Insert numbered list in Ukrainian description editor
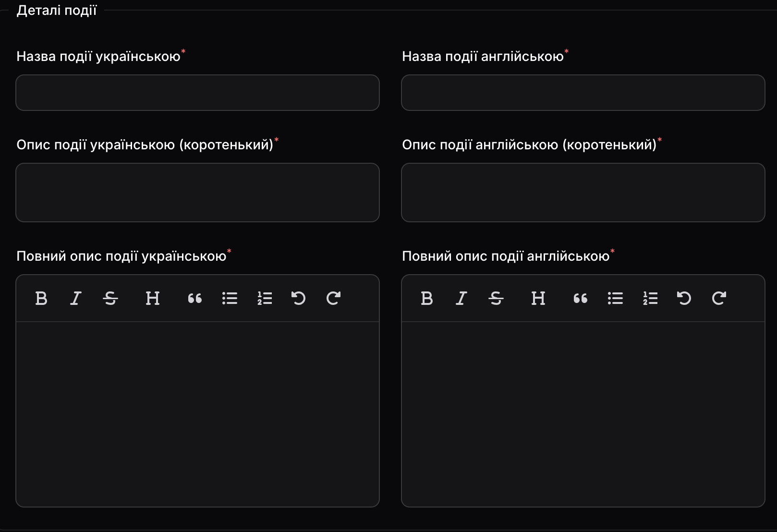This screenshot has height=532, width=777. pyautogui.click(x=265, y=298)
